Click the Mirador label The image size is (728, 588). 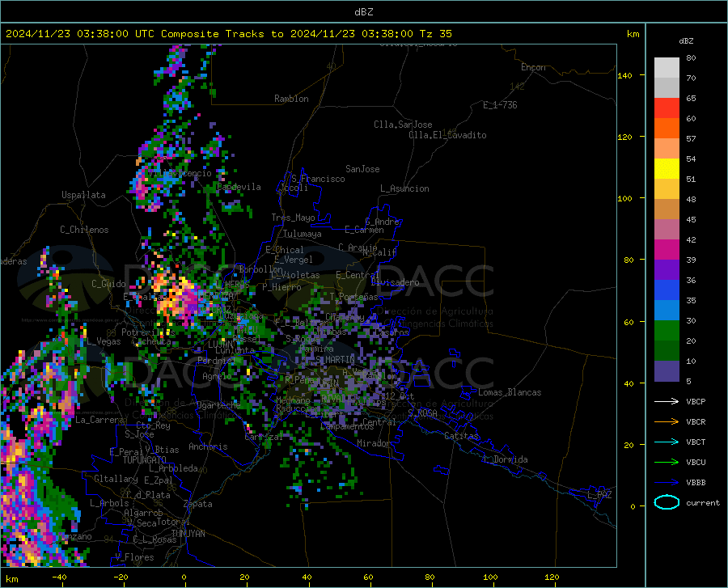point(374,443)
